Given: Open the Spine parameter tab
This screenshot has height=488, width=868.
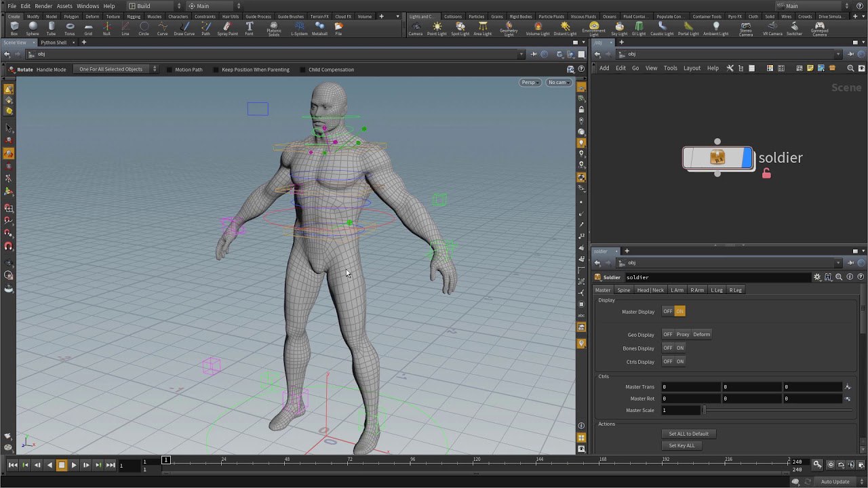Looking at the screenshot, I should click(624, 290).
